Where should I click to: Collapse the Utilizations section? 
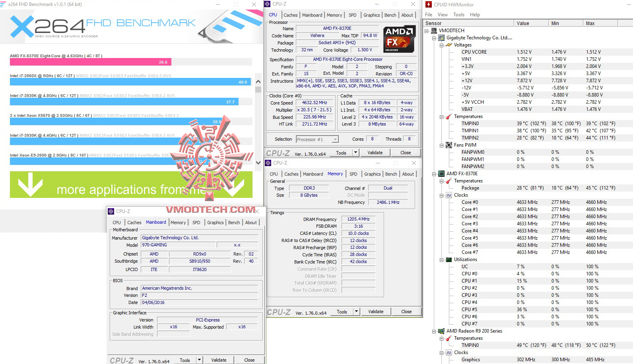click(442, 260)
